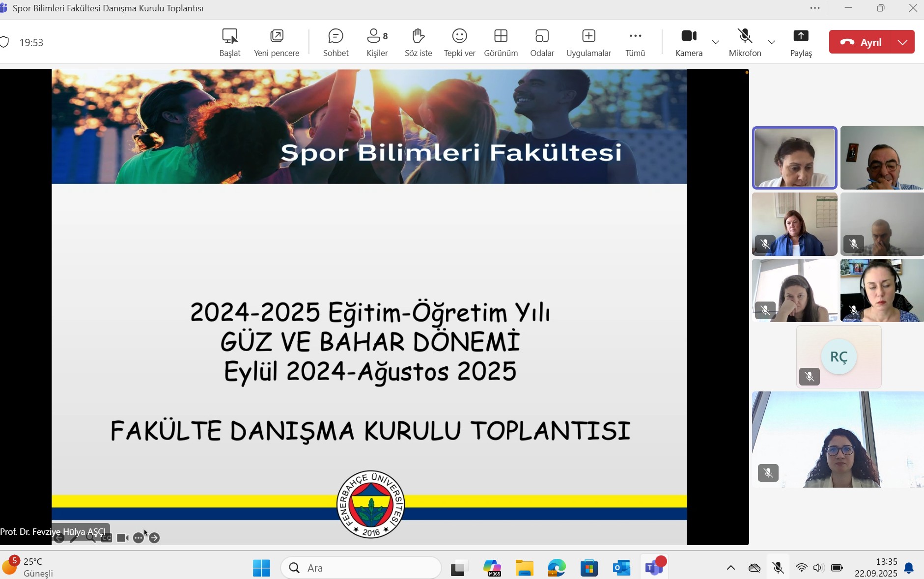Open the Tümü more actions menu

click(635, 42)
